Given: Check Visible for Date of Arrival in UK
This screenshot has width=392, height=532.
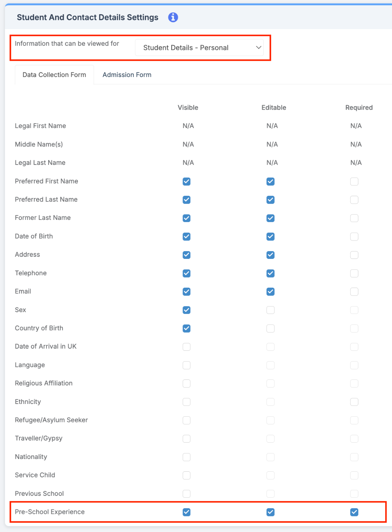Looking at the screenshot, I should [x=186, y=347].
